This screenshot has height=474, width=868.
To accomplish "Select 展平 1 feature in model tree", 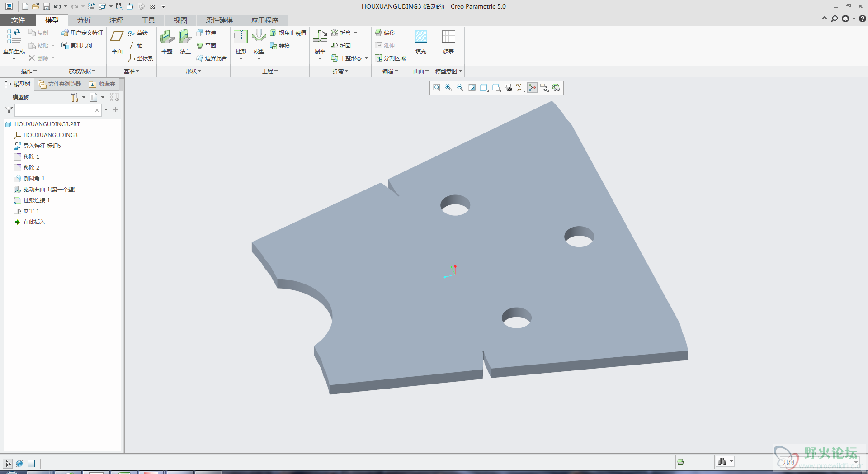I will 31,211.
